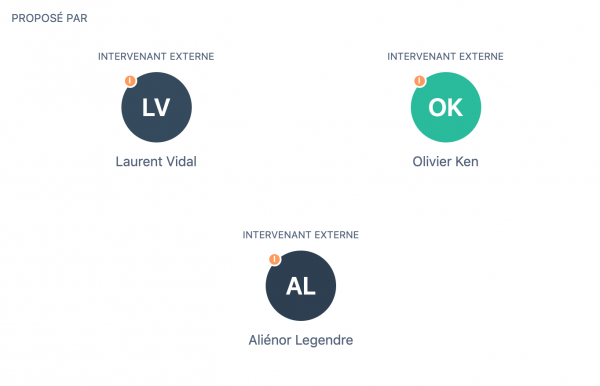Click Intervenant Externe label above Aliénor Legendre
This screenshot has height=386, width=600.
tap(301, 235)
